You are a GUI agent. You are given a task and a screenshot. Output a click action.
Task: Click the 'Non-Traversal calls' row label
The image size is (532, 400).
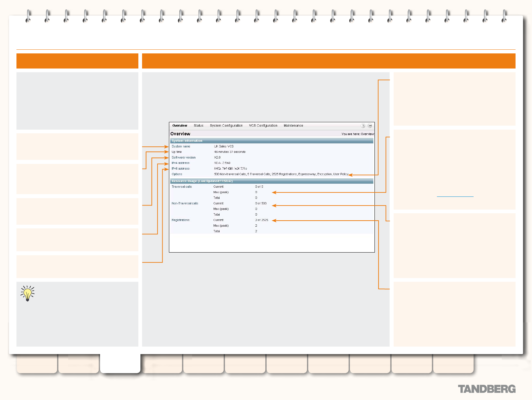point(185,204)
